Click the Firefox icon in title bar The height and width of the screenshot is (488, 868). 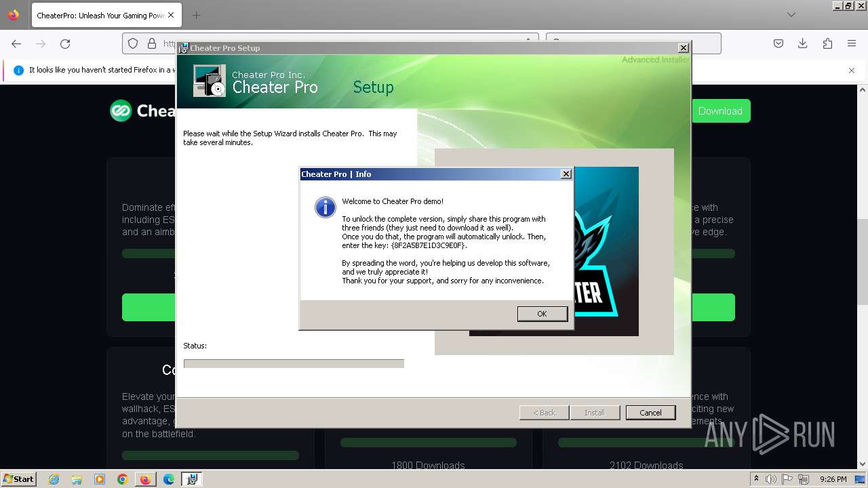tap(14, 15)
